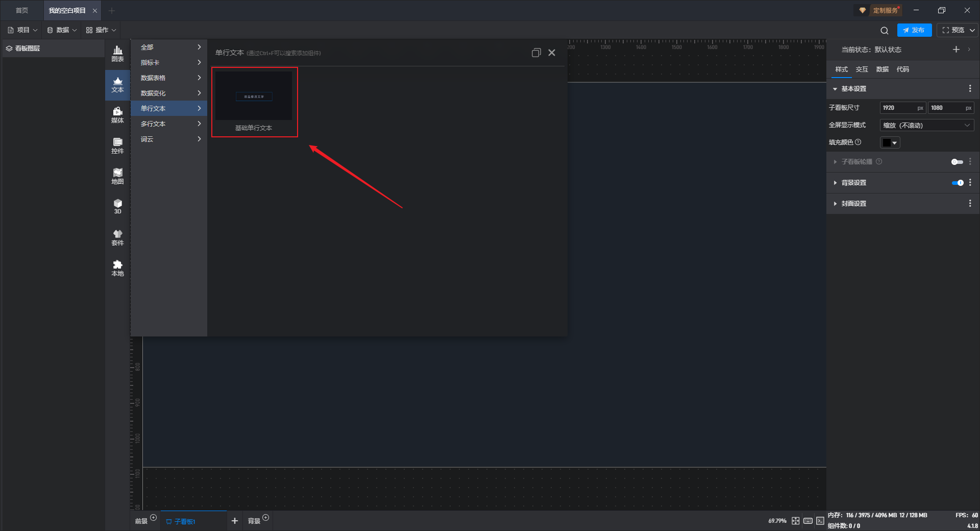The image size is (980, 531).
Task: Select the 媒体 media icon in sidebar
Action: (x=117, y=114)
